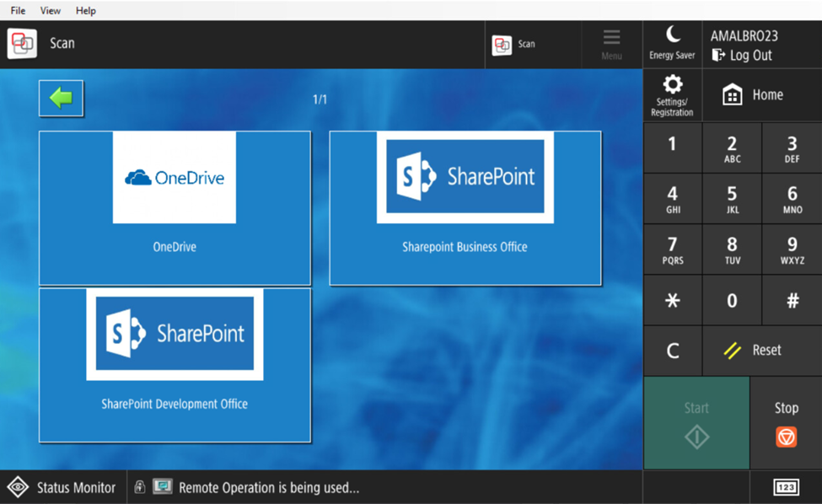This screenshot has width=822, height=504.
Task: Click the remote operation monitor icon
Action: tap(163, 486)
